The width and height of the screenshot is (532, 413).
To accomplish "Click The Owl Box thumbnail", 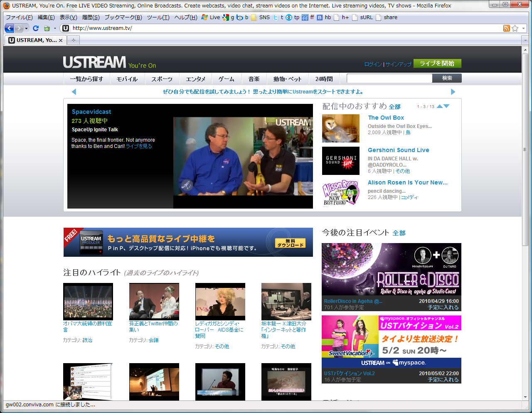I will (x=341, y=128).
